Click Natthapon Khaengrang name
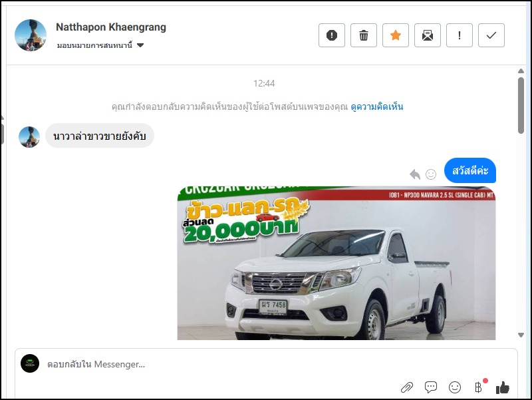This screenshot has width=532, height=400. point(111,27)
